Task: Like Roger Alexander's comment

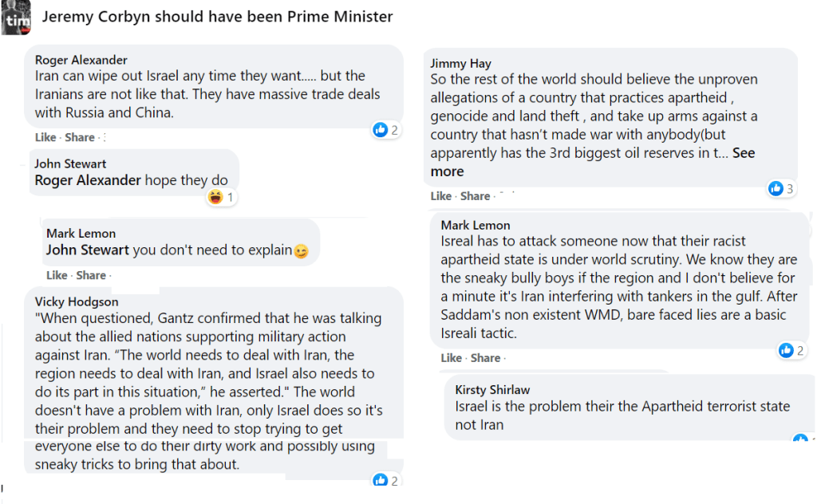Action: (x=45, y=137)
